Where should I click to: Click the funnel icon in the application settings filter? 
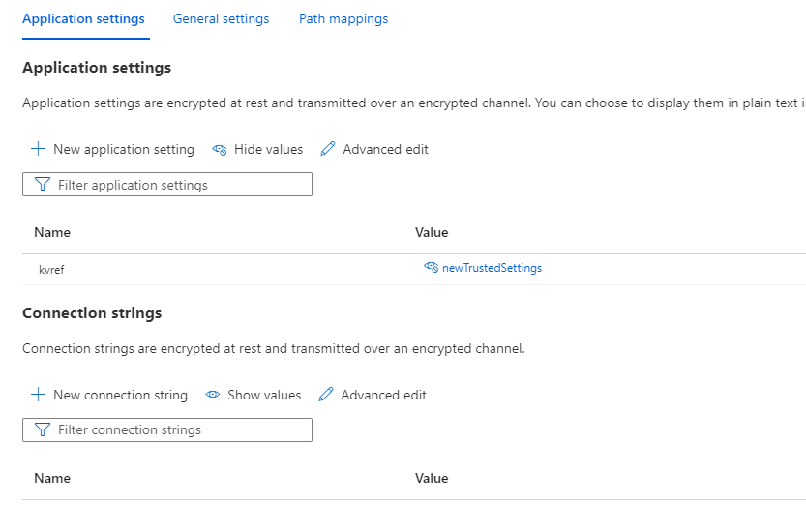click(42, 185)
